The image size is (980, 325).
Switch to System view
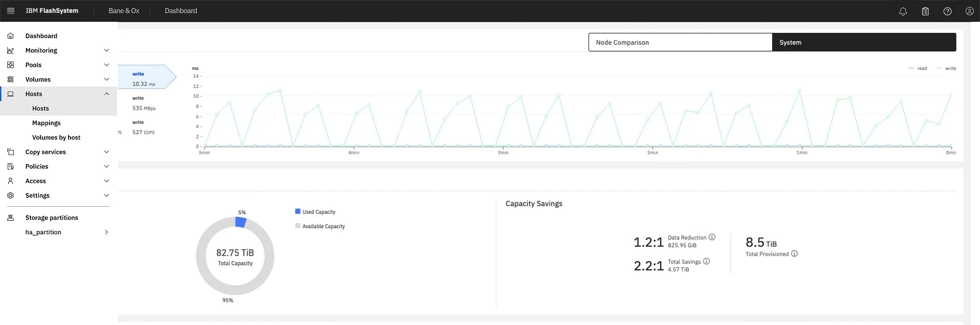click(864, 42)
